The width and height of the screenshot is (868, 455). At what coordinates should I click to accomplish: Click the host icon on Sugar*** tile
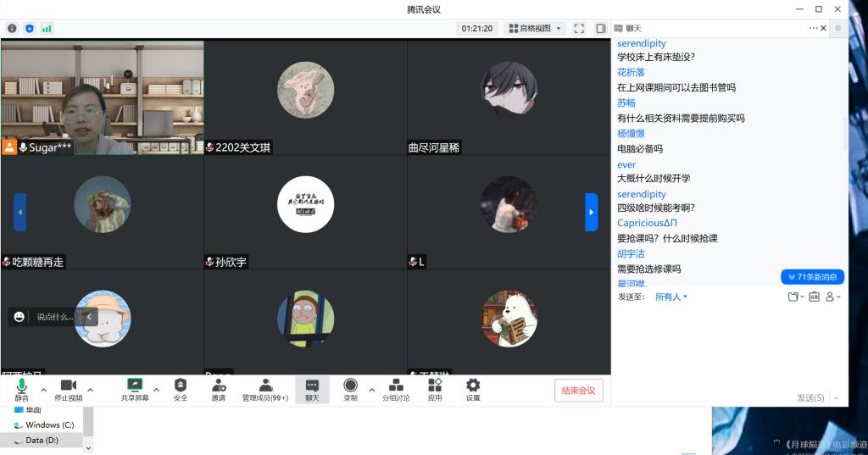point(8,147)
